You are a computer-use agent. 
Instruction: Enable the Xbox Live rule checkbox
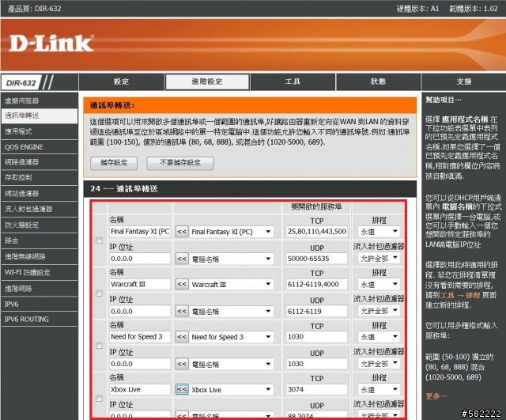99,399
